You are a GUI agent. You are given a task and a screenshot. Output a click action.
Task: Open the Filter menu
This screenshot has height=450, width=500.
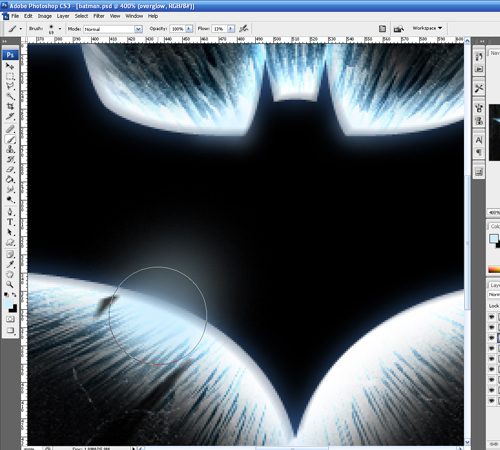[x=99, y=16]
